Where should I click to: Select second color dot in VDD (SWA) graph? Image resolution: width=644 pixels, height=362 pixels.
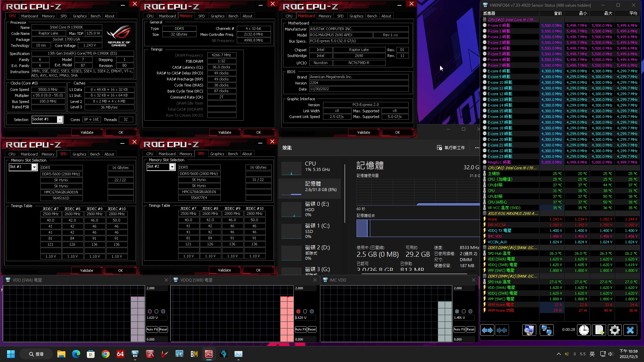coord(156,311)
